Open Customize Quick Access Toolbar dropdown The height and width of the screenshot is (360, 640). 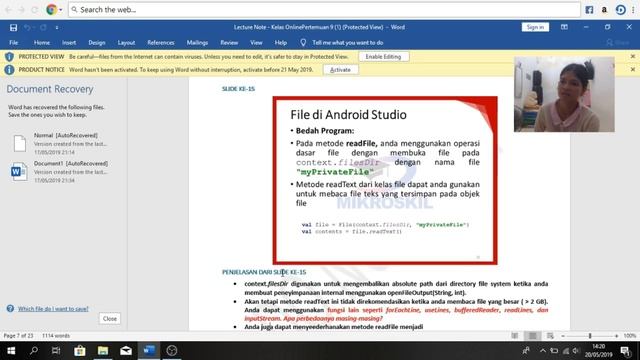click(57, 27)
